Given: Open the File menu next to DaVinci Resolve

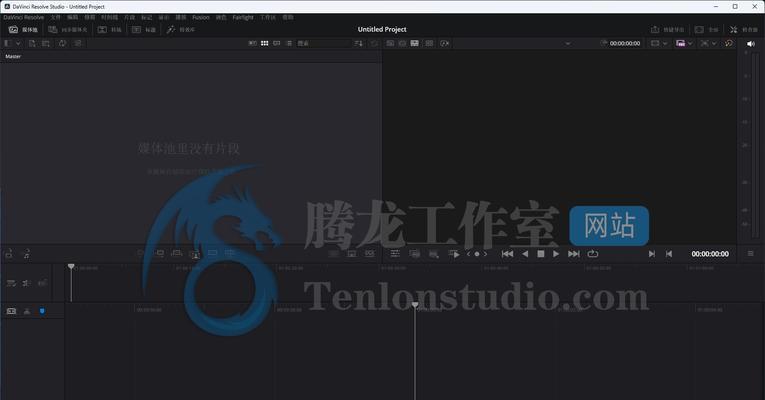Looking at the screenshot, I should [56, 17].
